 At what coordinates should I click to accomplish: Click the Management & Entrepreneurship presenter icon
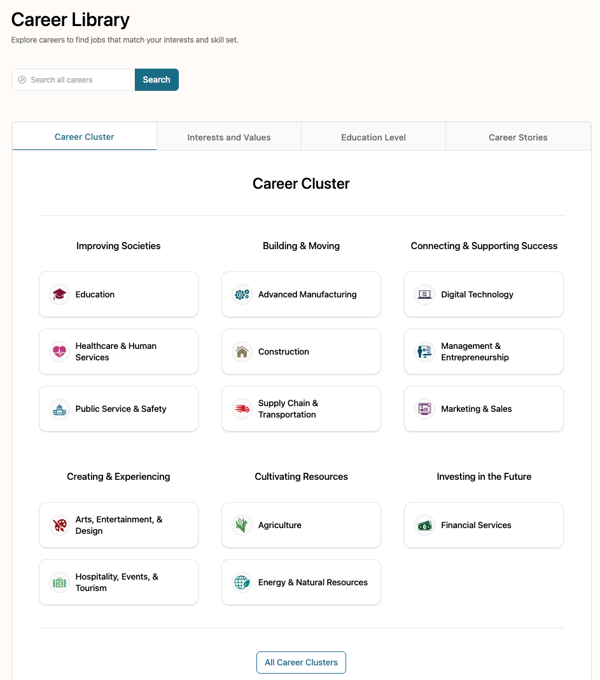[424, 351]
